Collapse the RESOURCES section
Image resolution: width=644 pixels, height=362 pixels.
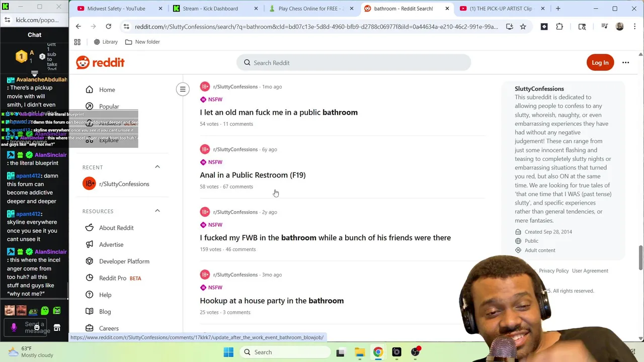click(157, 211)
